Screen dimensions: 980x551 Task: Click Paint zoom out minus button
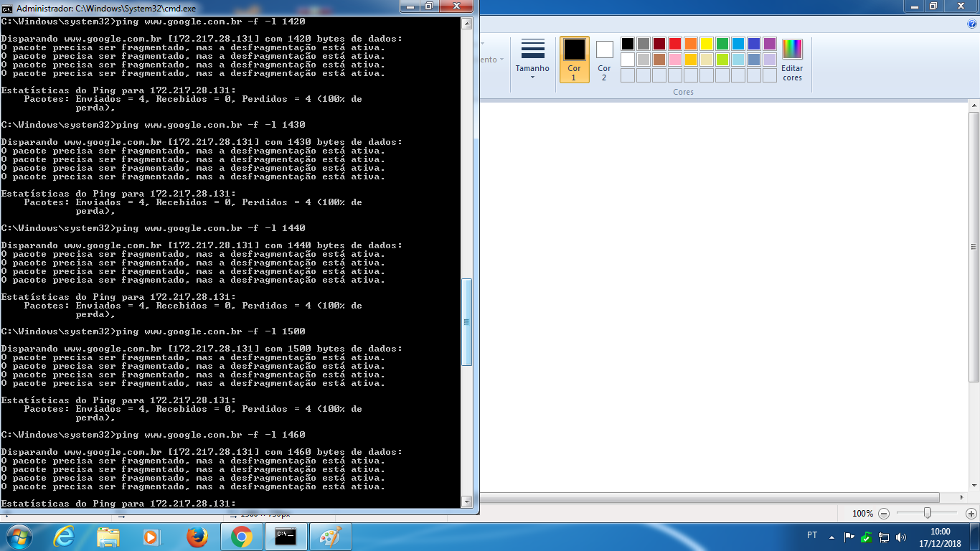884,514
